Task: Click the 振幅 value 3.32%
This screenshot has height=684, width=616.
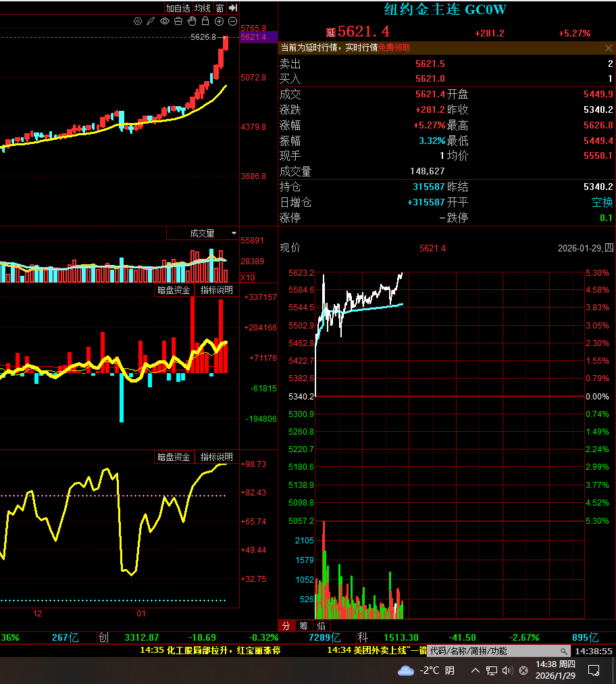Action: tap(432, 141)
